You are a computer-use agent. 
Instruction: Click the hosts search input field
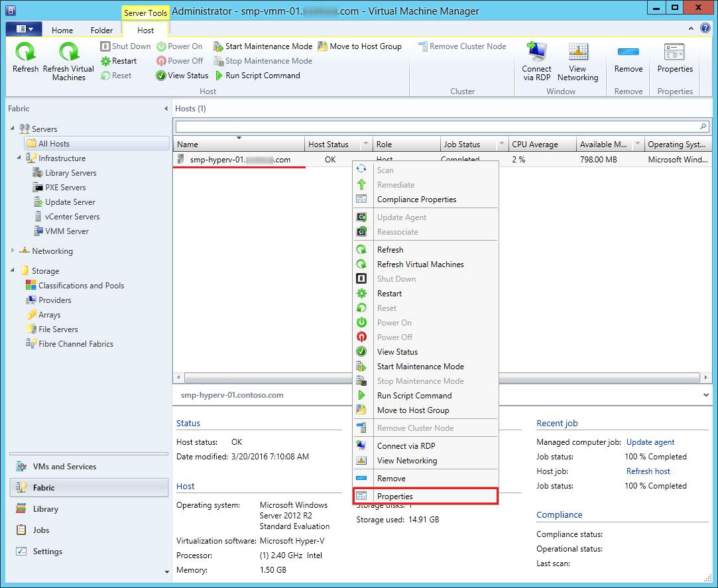[436, 126]
